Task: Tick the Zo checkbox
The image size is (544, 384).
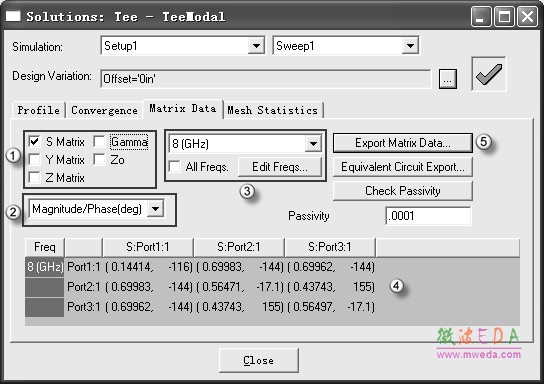Action: point(99,160)
